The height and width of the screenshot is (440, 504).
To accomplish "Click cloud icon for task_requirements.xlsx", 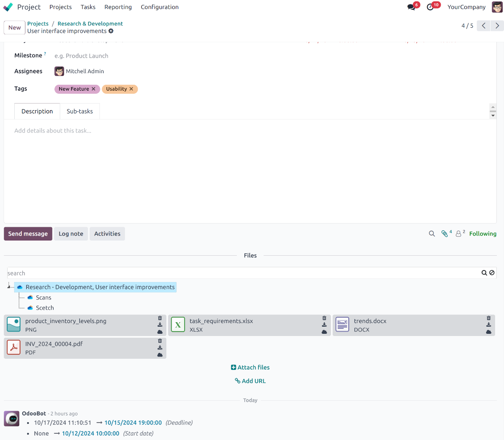I will tap(324, 332).
